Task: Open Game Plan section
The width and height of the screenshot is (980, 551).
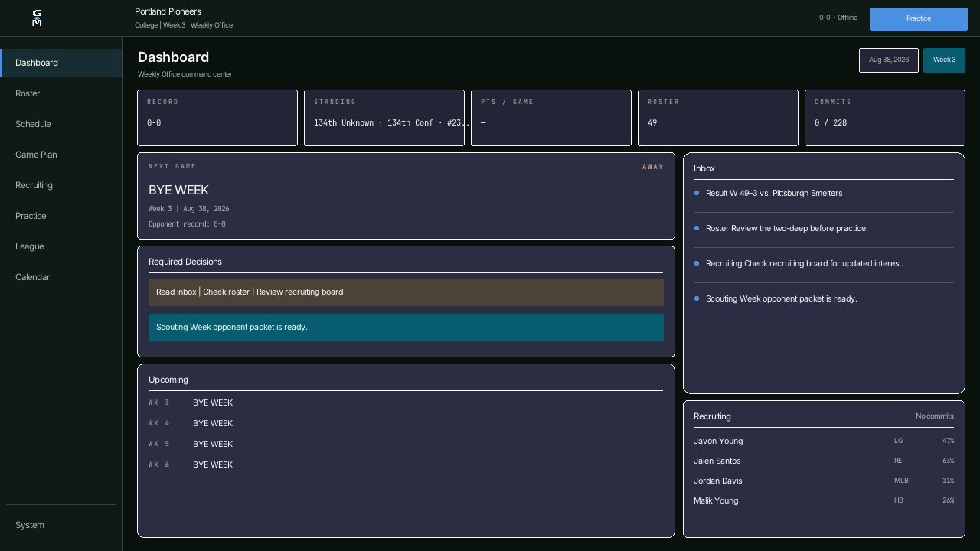Action: click(x=61, y=155)
